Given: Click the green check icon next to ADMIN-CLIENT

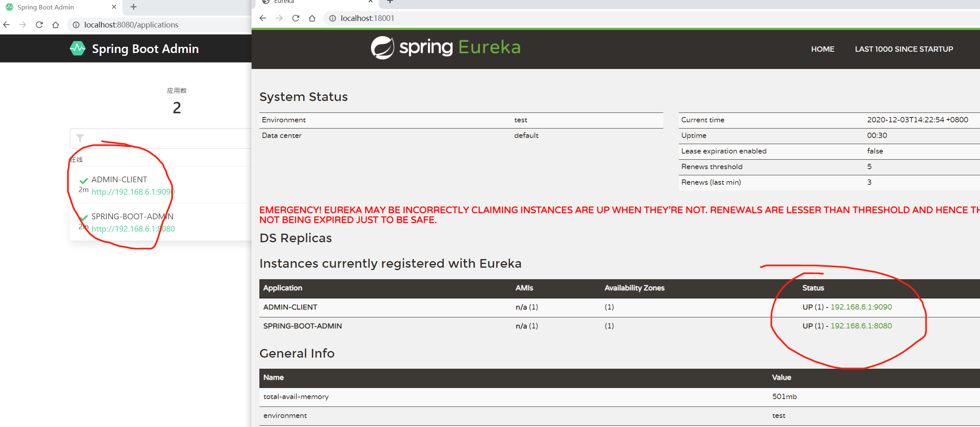Looking at the screenshot, I should tap(84, 180).
